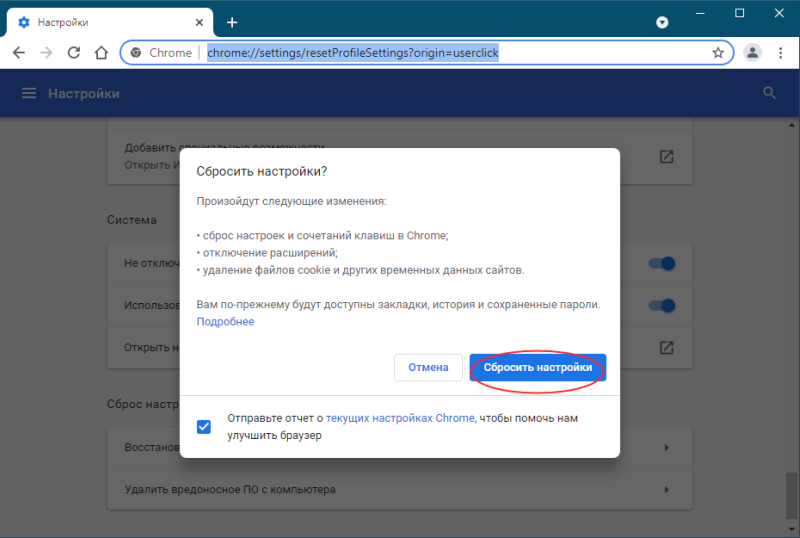This screenshot has width=800, height=538.
Task: Close the Настройки tab
Action: [199, 22]
